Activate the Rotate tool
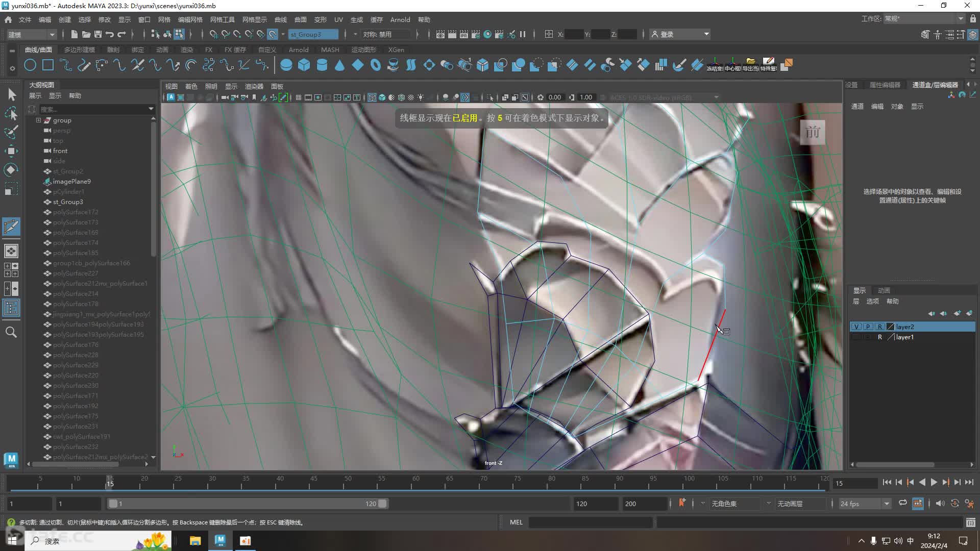Image resolution: width=980 pixels, height=551 pixels. tap(11, 169)
